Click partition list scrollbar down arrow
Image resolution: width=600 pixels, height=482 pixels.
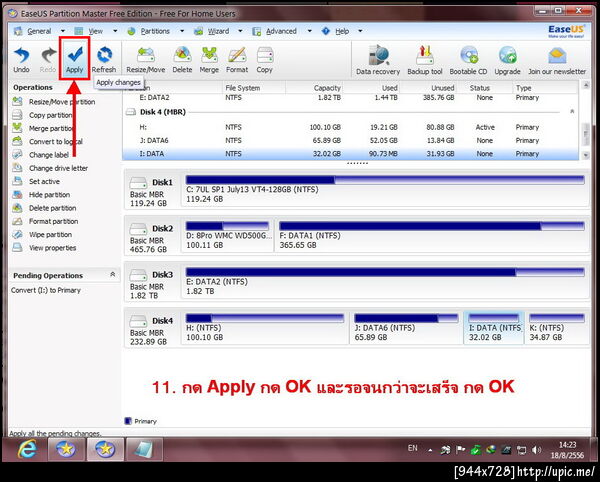(x=585, y=155)
